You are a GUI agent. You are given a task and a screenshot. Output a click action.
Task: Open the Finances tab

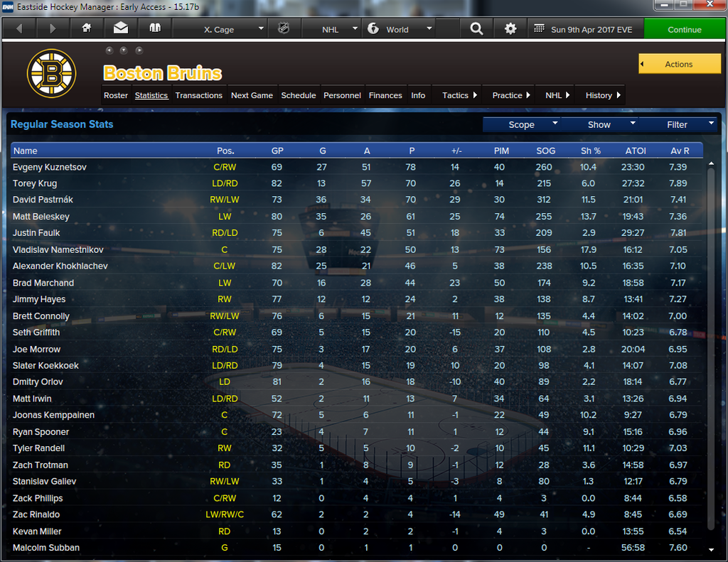pyautogui.click(x=385, y=95)
